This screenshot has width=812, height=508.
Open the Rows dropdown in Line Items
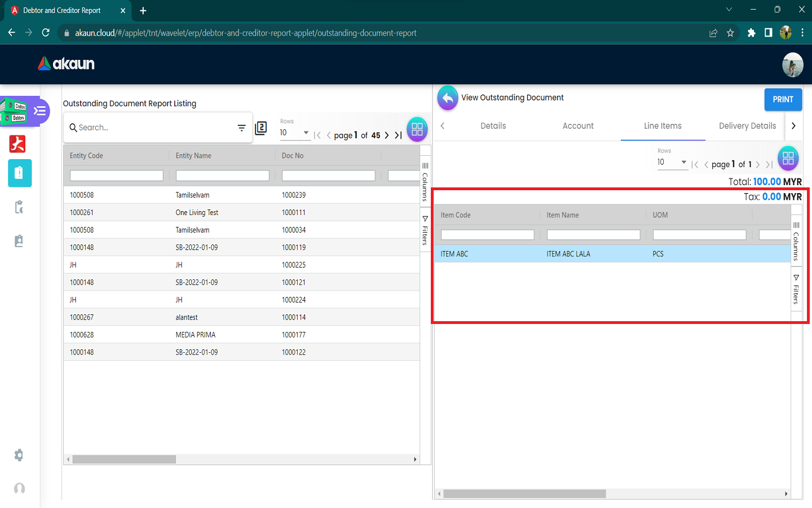coord(672,162)
